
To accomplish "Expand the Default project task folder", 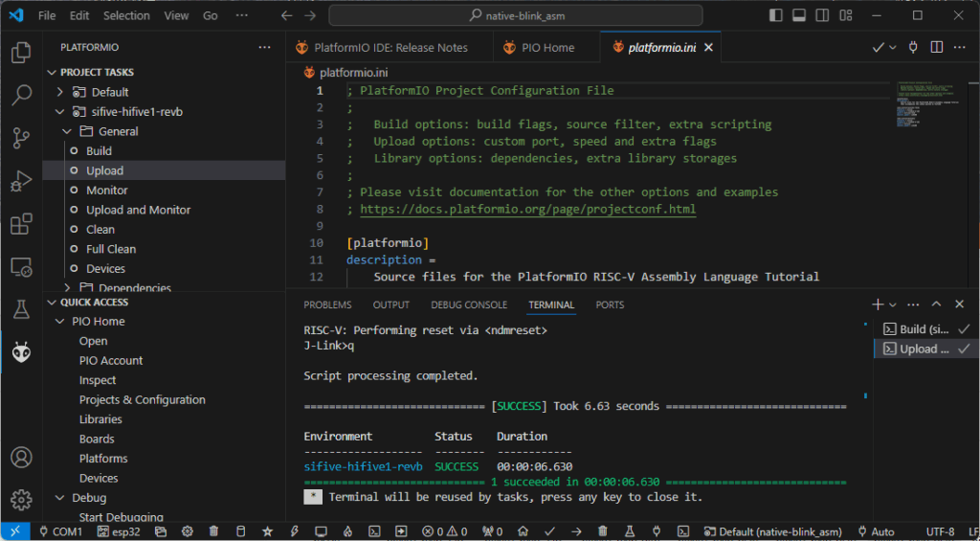I will [x=60, y=92].
